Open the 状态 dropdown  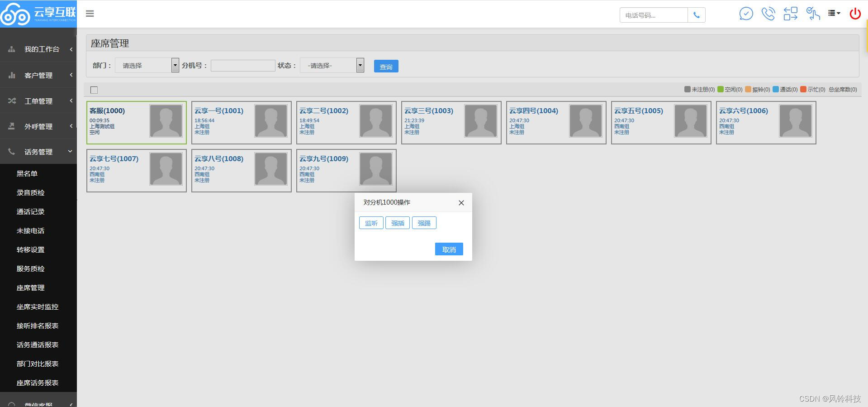pos(332,65)
